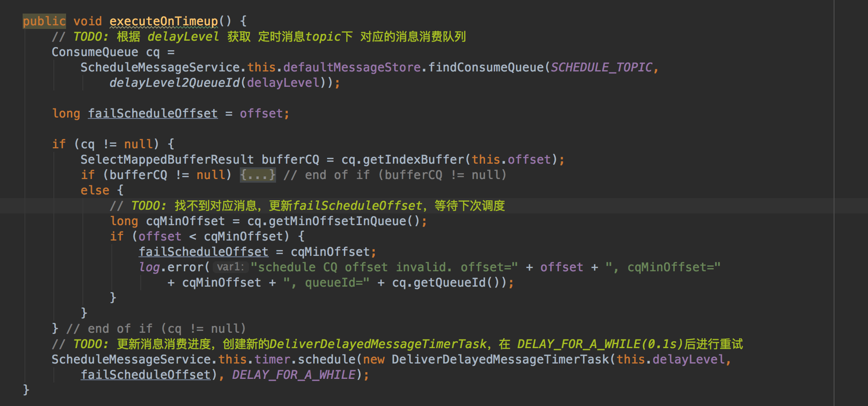
Task: Click the ", queueId=" string literal
Action: (326, 283)
